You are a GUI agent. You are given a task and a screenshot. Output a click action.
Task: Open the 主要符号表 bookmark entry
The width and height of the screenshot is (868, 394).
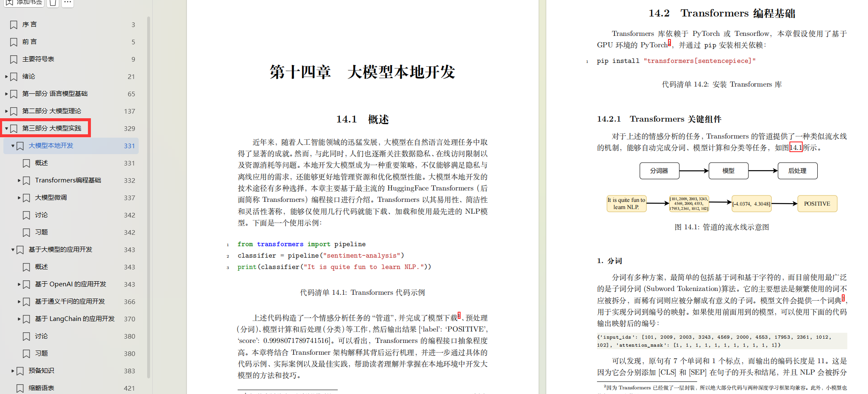click(x=38, y=59)
